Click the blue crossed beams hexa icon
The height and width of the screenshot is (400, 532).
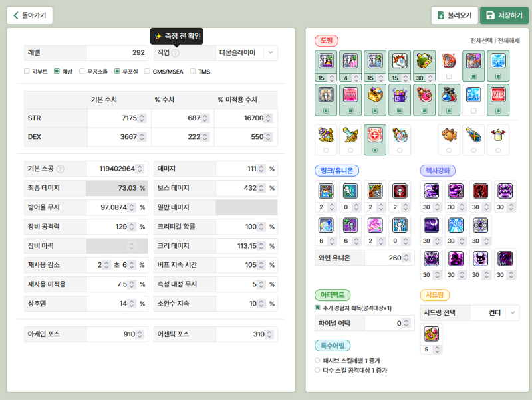[456, 225]
